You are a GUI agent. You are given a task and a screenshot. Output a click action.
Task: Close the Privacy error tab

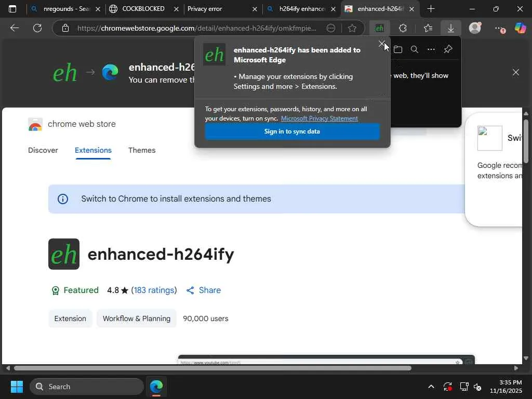coord(255,9)
